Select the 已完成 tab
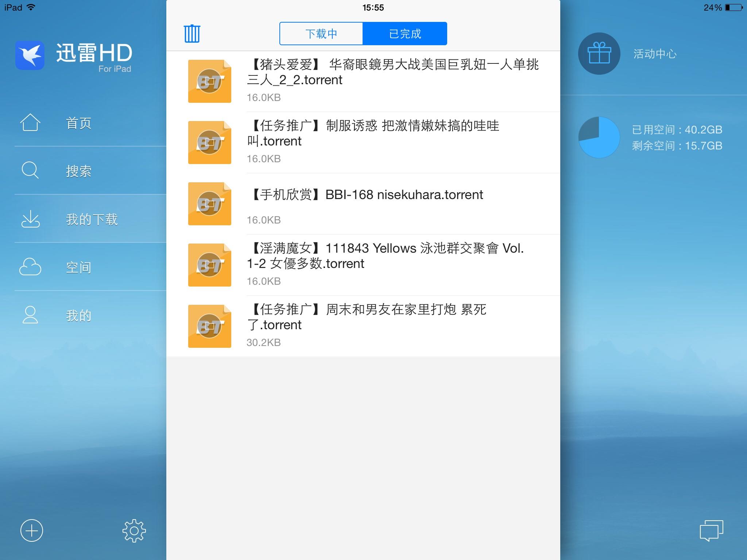The height and width of the screenshot is (560, 747). click(405, 34)
